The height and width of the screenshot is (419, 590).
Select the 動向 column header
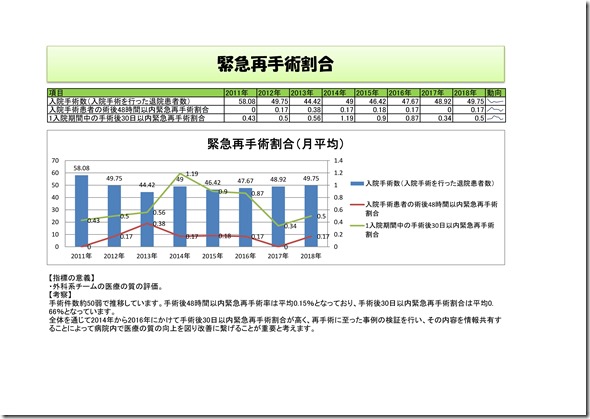[495, 93]
